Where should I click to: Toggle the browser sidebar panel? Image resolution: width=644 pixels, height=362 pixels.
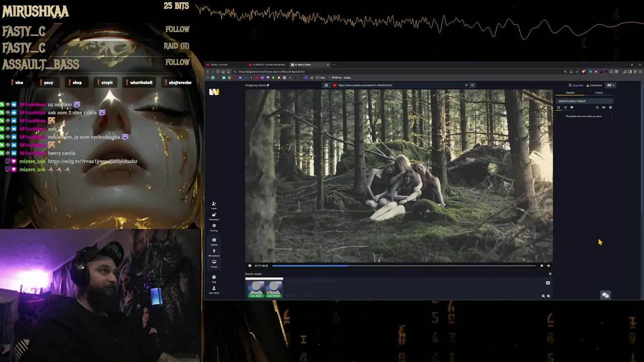630,72
